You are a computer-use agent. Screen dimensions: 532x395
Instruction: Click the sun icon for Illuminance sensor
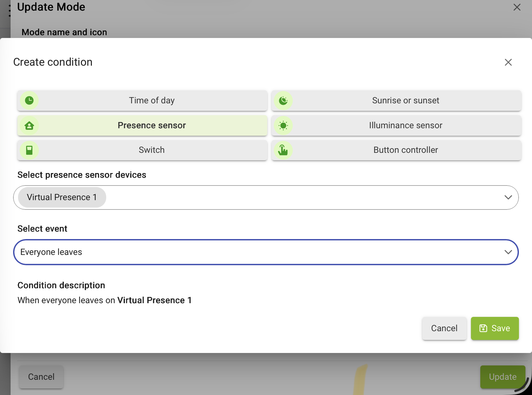tap(283, 125)
